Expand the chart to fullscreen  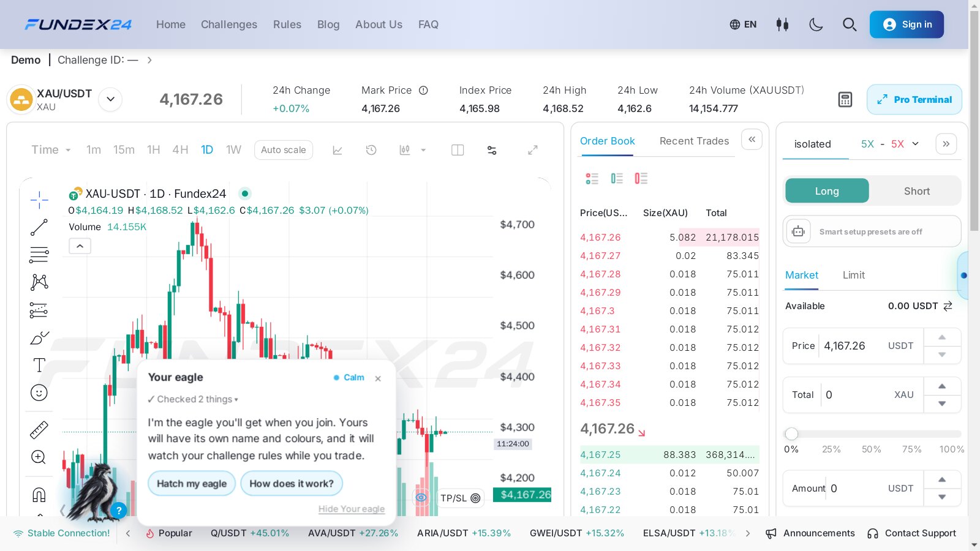coord(533,150)
